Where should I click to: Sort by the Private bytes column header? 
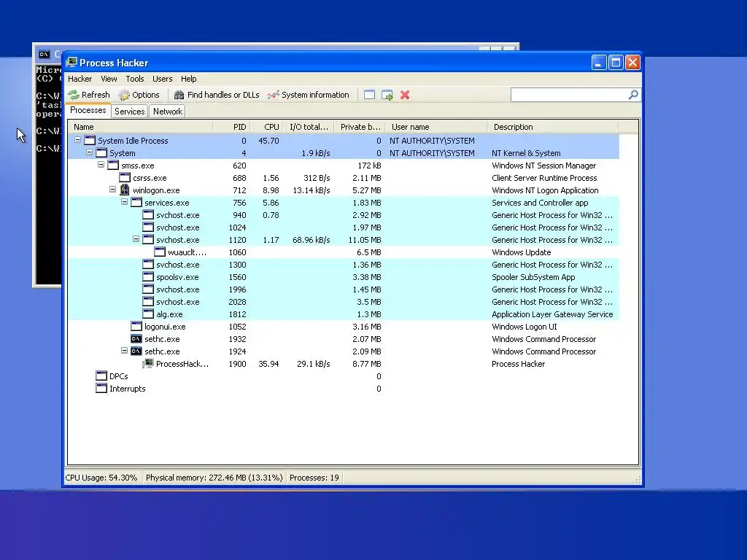pyautogui.click(x=360, y=127)
